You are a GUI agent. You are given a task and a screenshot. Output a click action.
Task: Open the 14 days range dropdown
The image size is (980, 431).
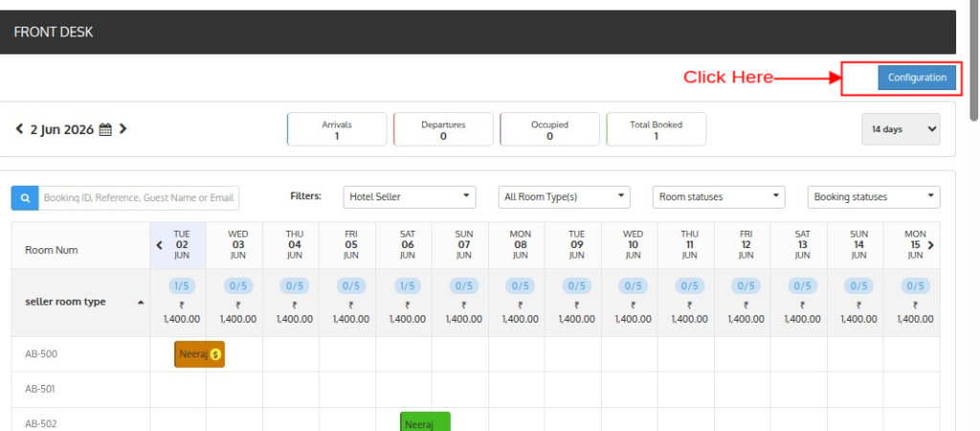pos(901,129)
